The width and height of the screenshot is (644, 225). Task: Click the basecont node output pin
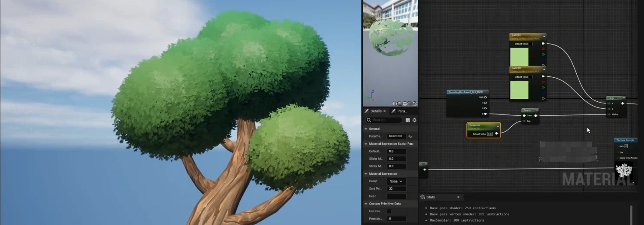pos(496,134)
